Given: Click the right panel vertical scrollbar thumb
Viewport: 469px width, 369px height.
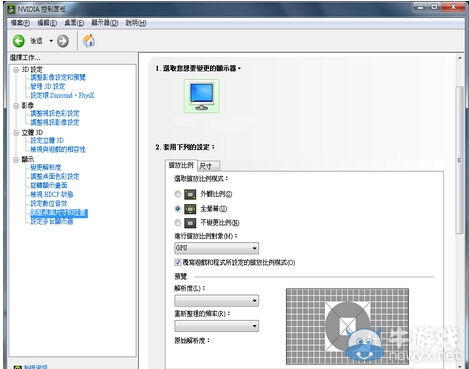Looking at the screenshot, I should tap(460, 160).
